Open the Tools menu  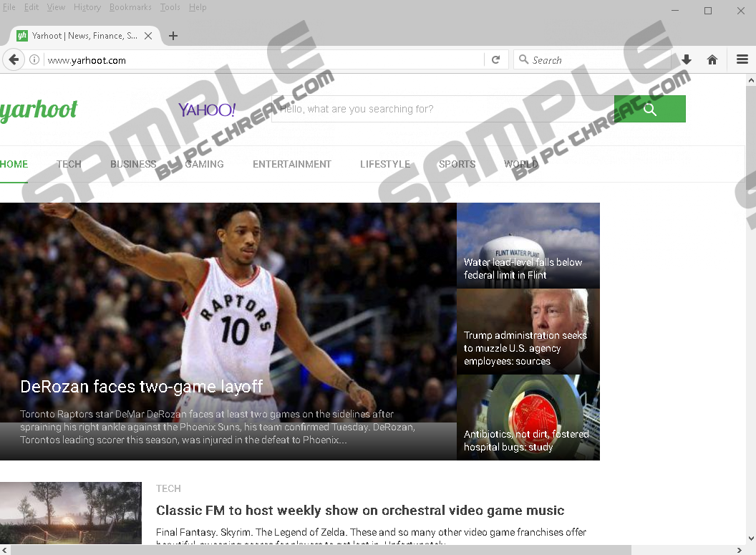(x=170, y=7)
